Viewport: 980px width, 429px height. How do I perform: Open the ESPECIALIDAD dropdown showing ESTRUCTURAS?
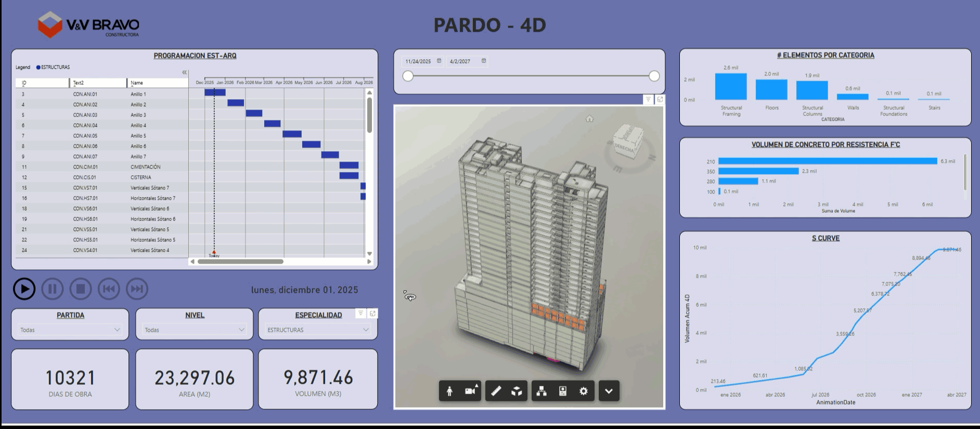coord(318,330)
